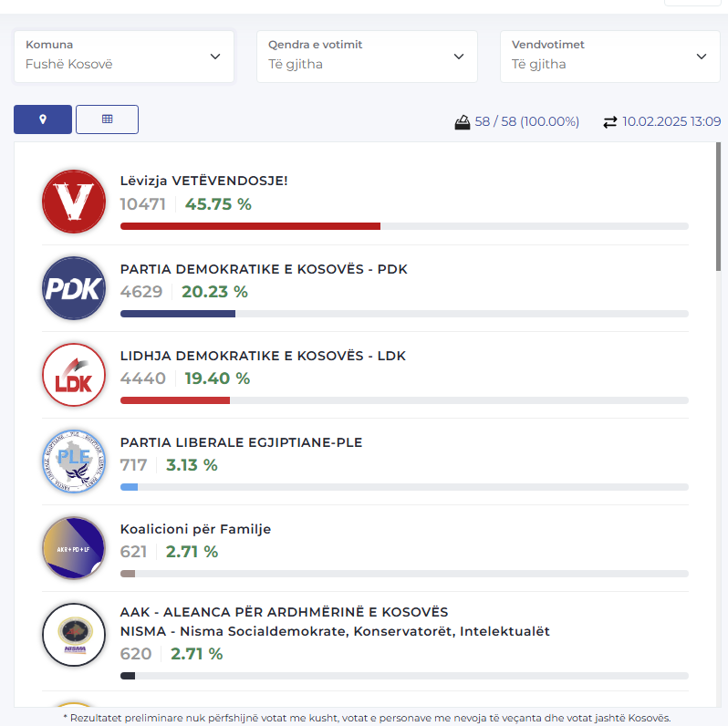Click the LDK 19.40 % percentage
The width and height of the screenshot is (728, 726).
click(217, 379)
